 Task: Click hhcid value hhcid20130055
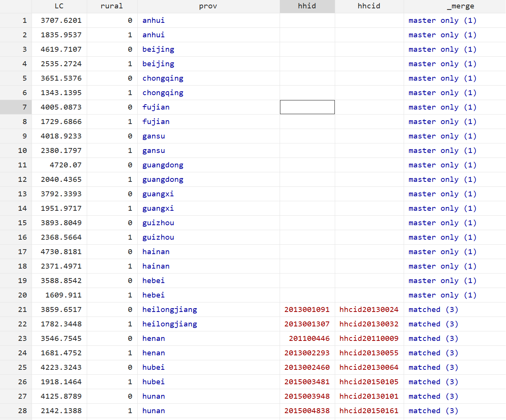coord(369,353)
